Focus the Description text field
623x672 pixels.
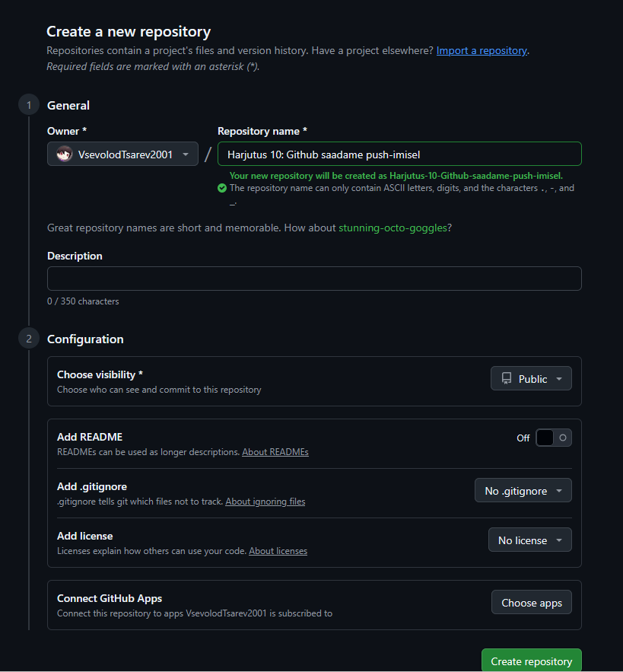tap(314, 279)
